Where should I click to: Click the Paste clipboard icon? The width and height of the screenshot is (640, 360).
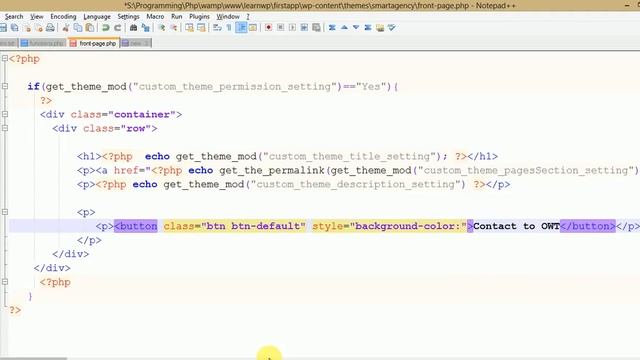89,28
